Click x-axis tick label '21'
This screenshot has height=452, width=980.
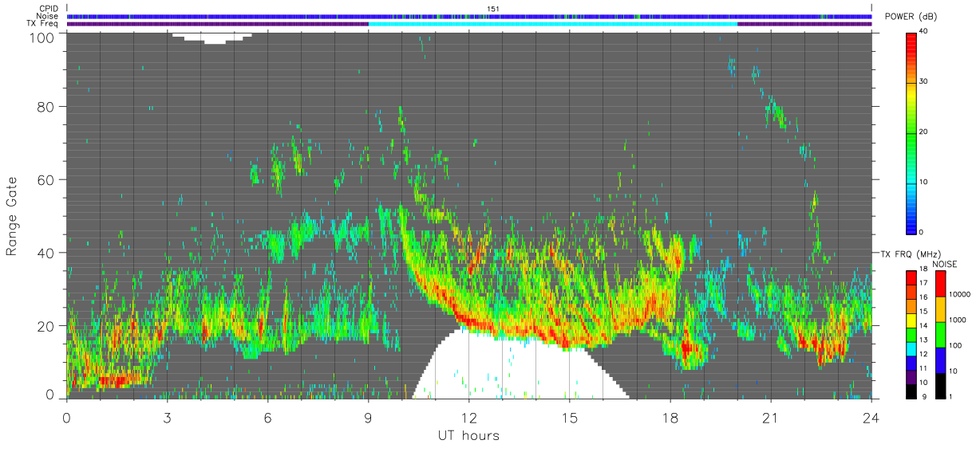tap(770, 418)
